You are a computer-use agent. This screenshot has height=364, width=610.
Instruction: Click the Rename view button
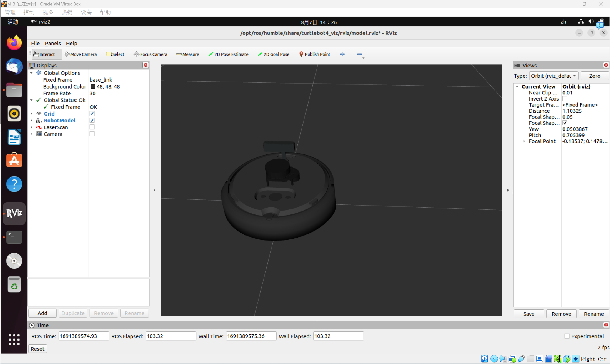[594, 314]
